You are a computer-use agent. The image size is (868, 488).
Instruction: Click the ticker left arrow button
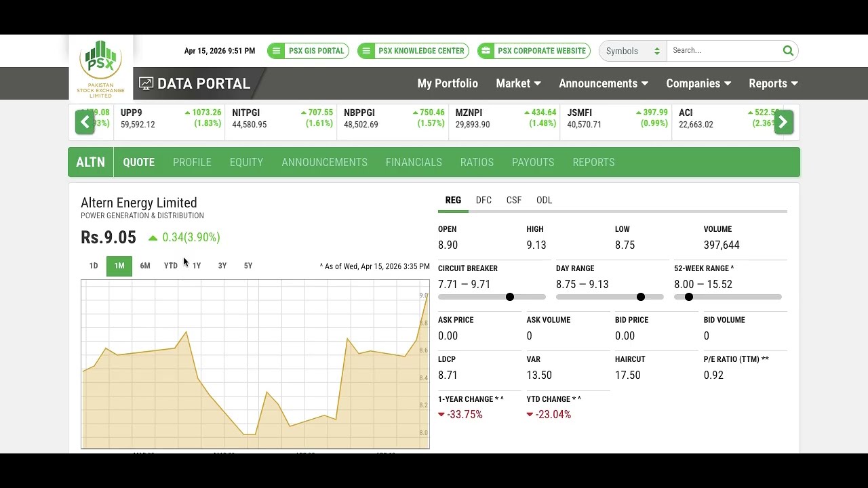(85, 122)
